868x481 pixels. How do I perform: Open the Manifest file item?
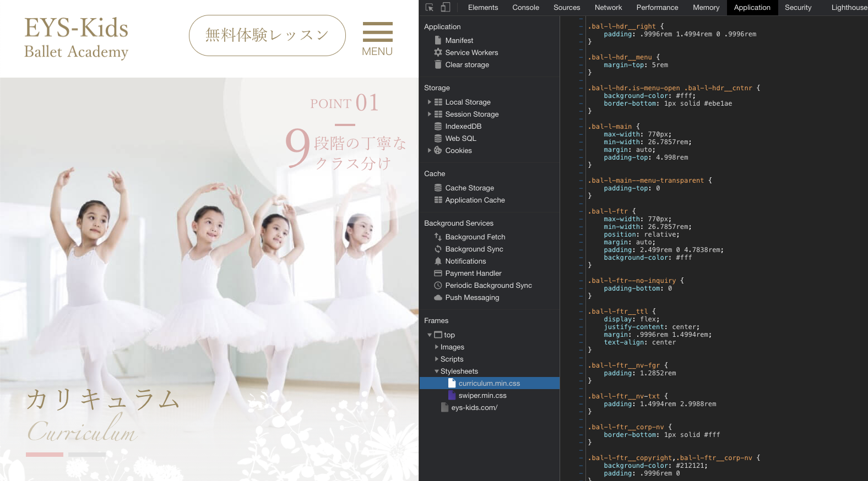(x=459, y=41)
